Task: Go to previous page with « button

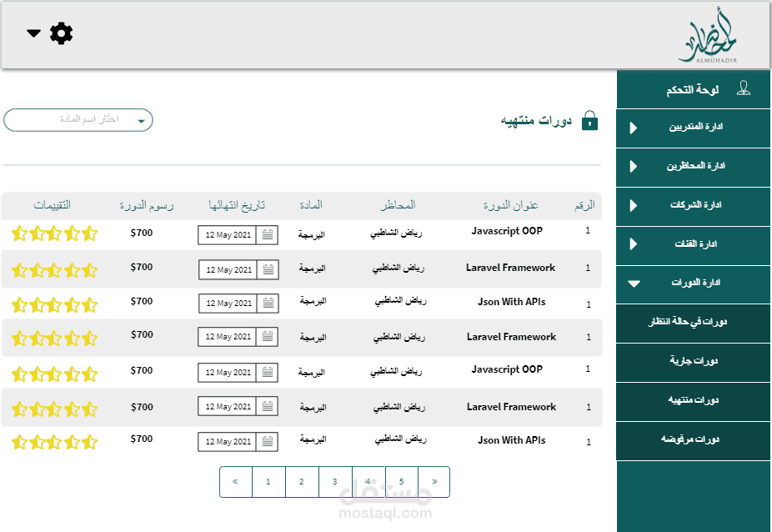Action: pyautogui.click(x=235, y=482)
